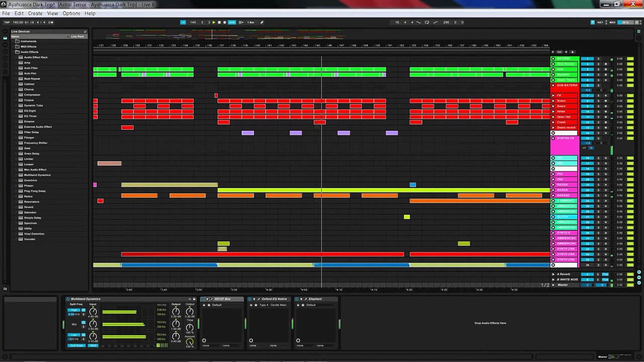Solo the Open Hat track
The height and width of the screenshot is (362, 644).
pyautogui.click(x=598, y=117)
